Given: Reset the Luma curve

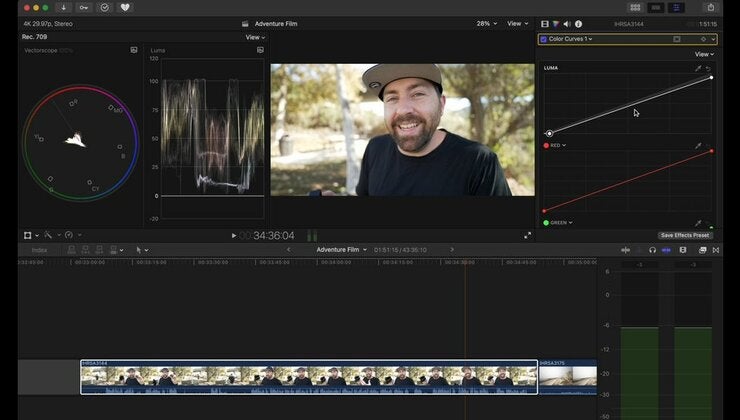Looking at the screenshot, I should coord(708,68).
